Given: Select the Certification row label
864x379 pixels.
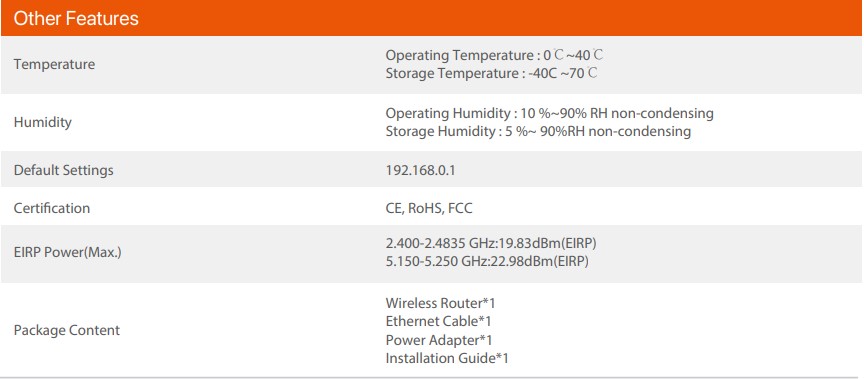Looking at the screenshot, I should pos(52,208).
